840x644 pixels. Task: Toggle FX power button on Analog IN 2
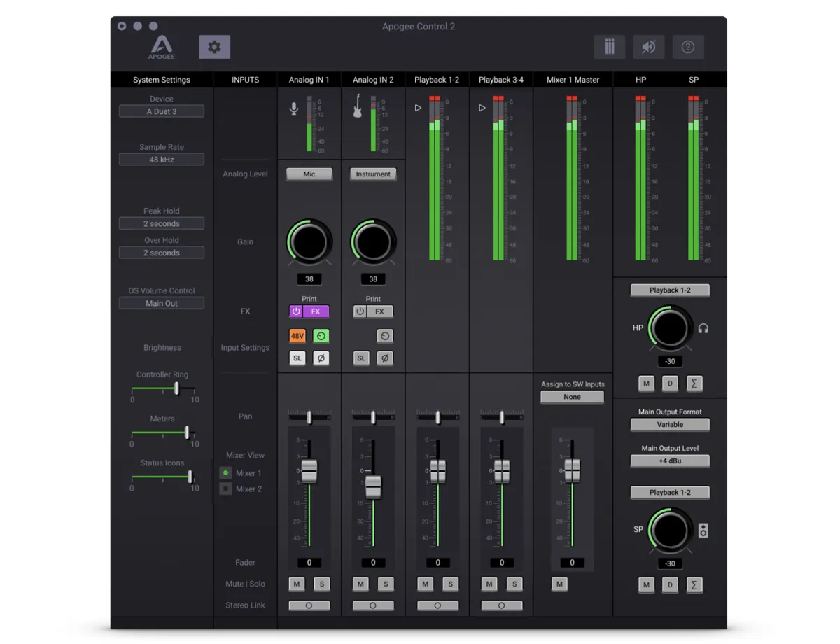coord(360,311)
